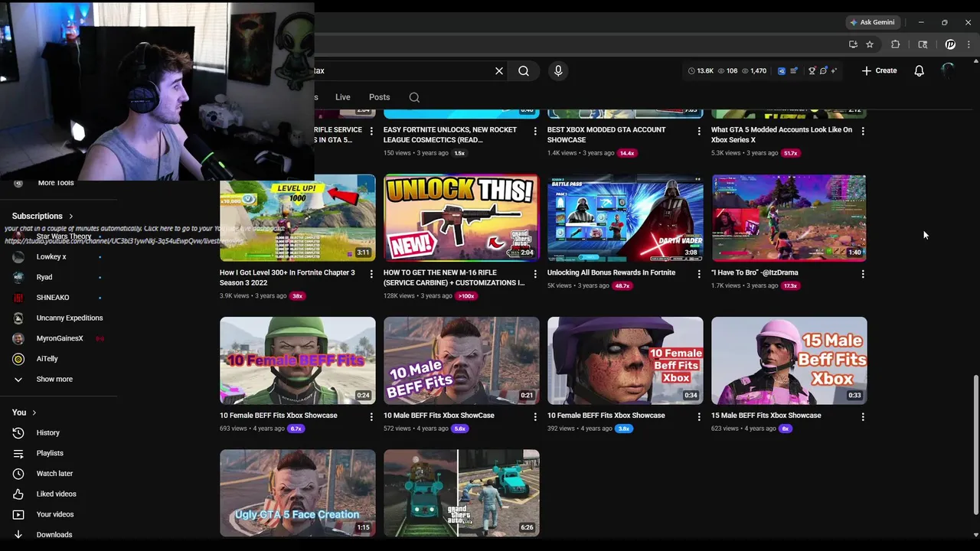This screenshot has height=551, width=980.
Task: Open the Lowkey x subscription channel
Action: [58, 256]
